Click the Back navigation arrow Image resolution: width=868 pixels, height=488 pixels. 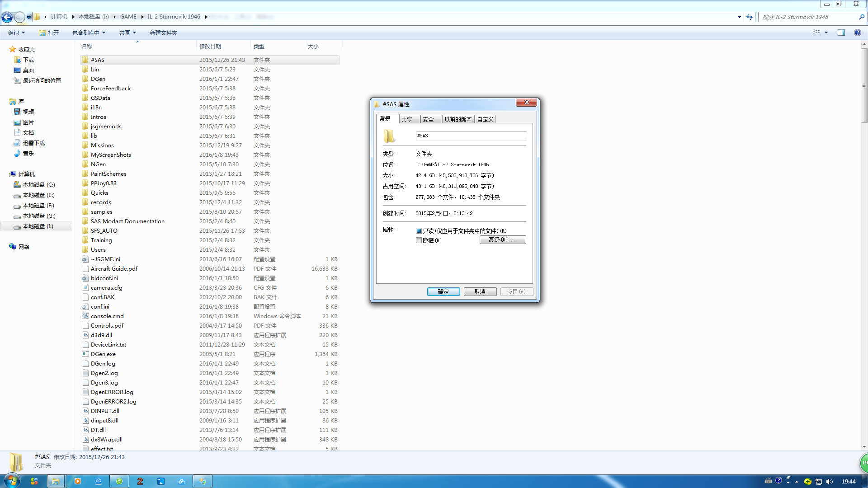tap(7, 17)
